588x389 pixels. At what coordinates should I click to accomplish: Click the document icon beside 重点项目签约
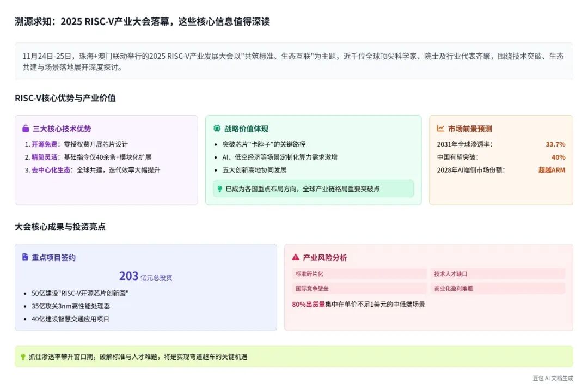(25, 257)
